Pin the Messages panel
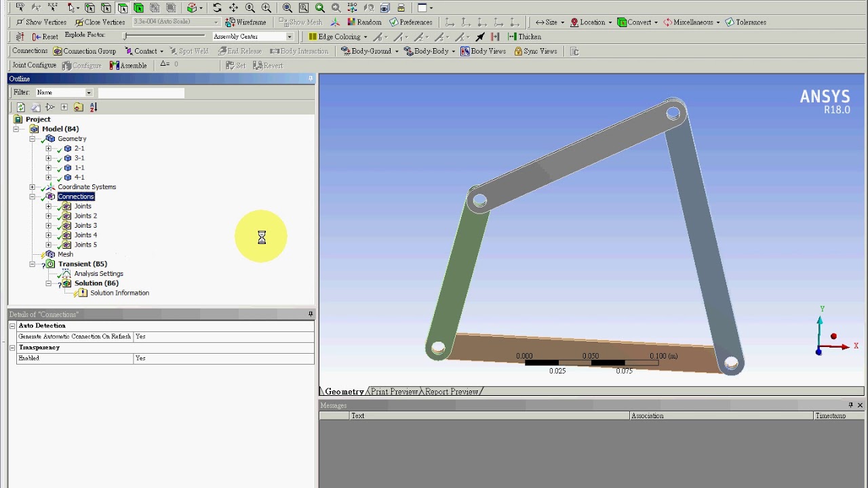The width and height of the screenshot is (868, 488). (x=850, y=405)
